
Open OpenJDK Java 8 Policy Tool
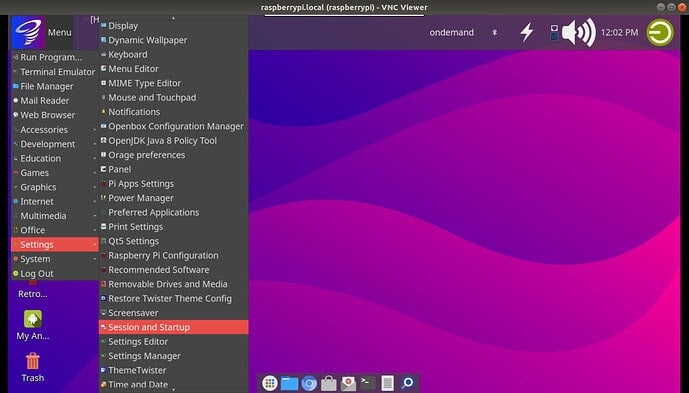[x=174, y=141]
